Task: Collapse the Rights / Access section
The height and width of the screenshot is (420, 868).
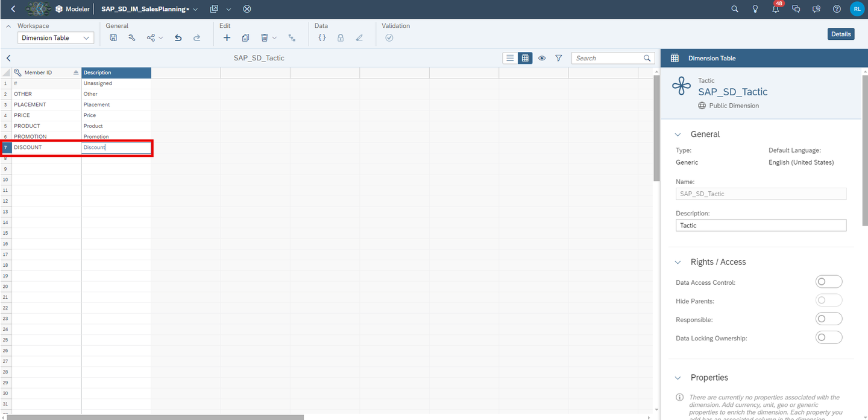Action: coord(678,262)
